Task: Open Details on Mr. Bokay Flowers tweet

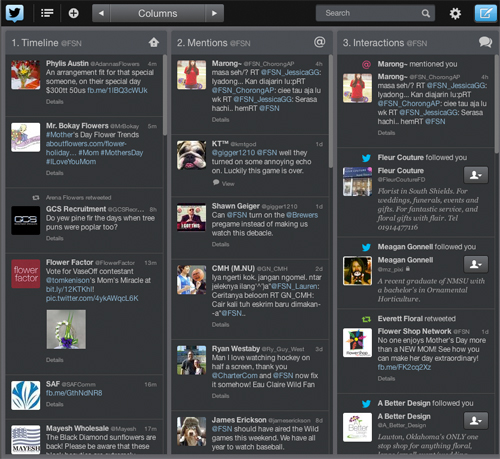Action: 55,173
